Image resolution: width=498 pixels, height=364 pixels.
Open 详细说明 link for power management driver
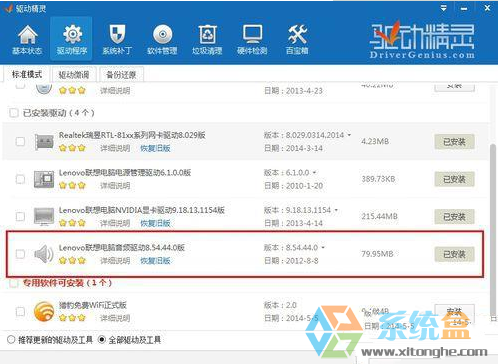pyautogui.click(x=115, y=185)
